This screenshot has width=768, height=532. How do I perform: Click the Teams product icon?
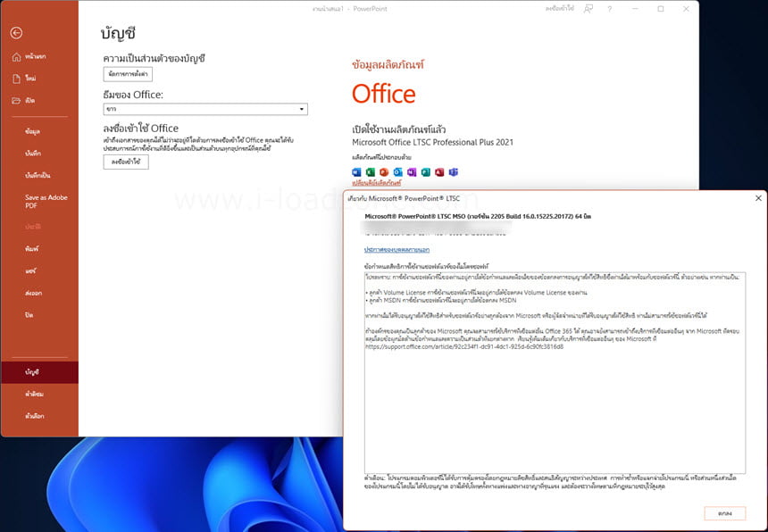click(454, 171)
